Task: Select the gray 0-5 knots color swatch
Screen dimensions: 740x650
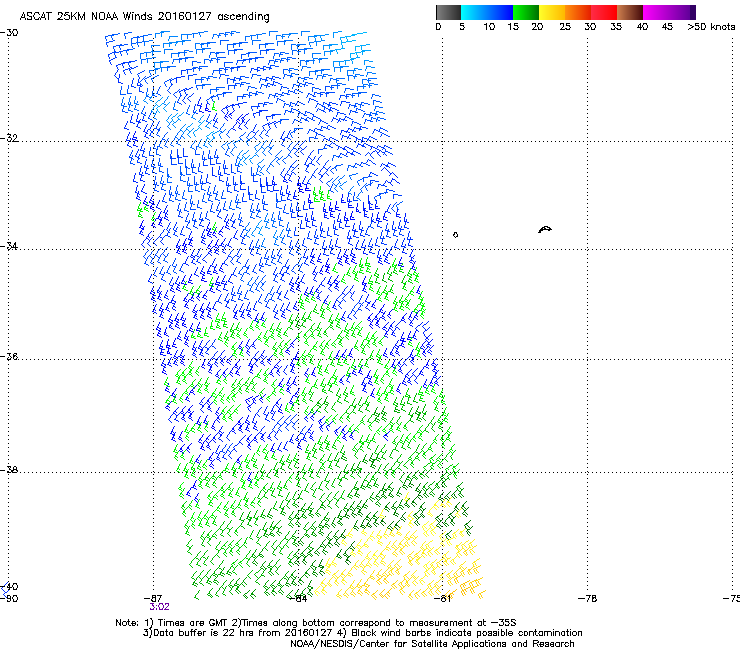Action: 448,12
